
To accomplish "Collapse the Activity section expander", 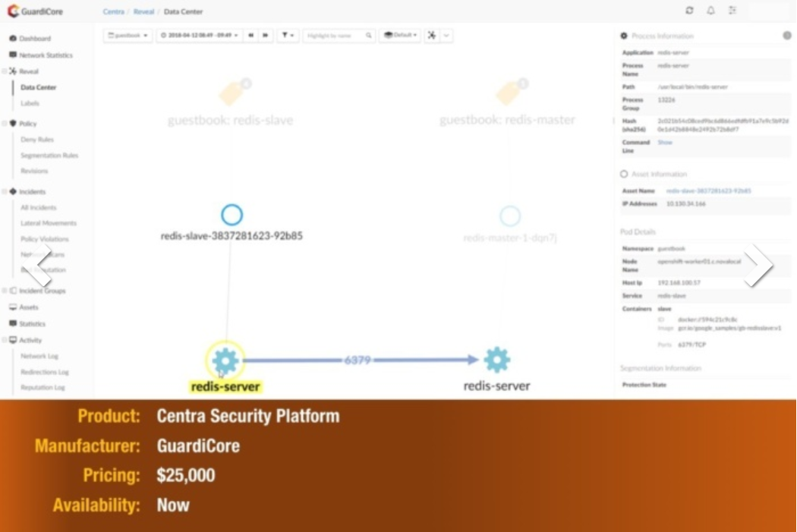I will click(x=4, y=340).
